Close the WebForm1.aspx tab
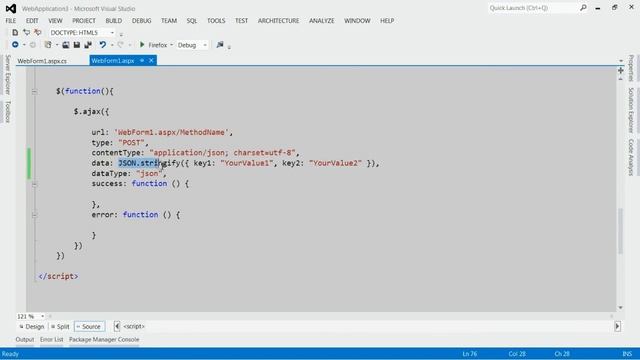Viewport: 640px width, 360px height. point(151,60)
